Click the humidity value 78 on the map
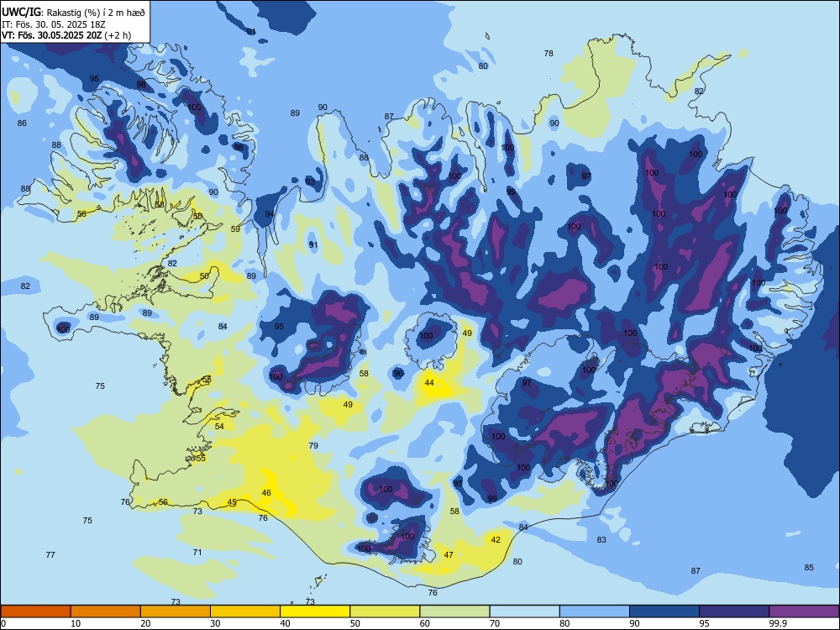 click(549, 53)
